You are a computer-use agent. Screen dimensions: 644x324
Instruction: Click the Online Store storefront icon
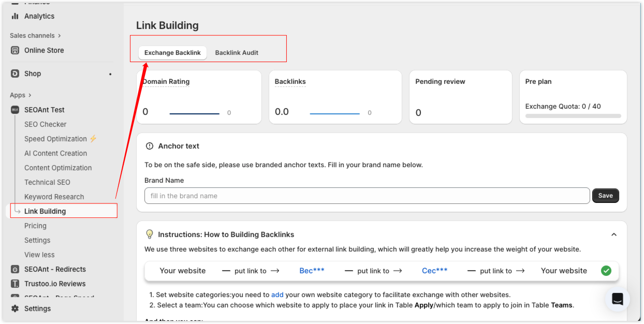click(x=15, y=50)
